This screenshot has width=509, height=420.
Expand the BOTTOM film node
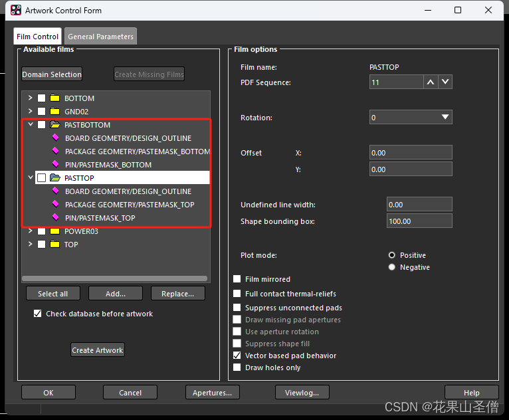pyautogui.click(x=30, y=98)
